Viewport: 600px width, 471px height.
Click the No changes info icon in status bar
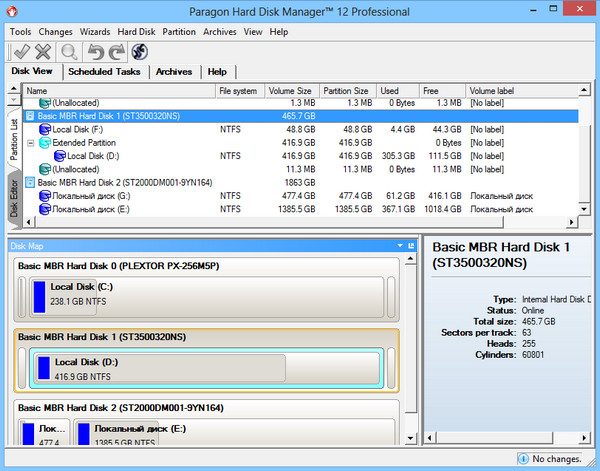[x=523, y=458]
